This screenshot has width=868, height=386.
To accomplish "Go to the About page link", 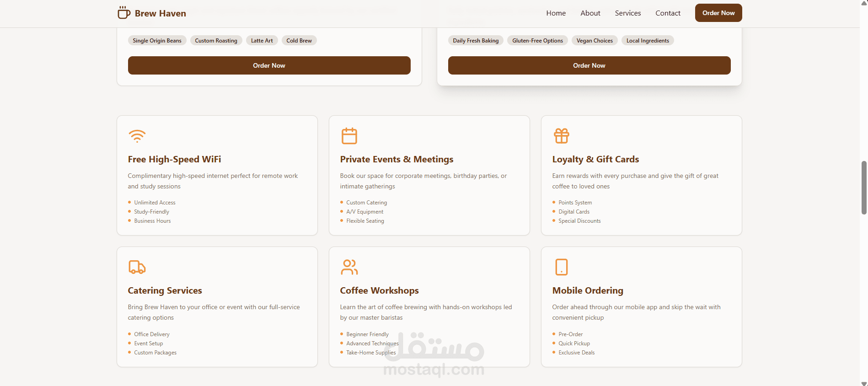I will 590,13.
